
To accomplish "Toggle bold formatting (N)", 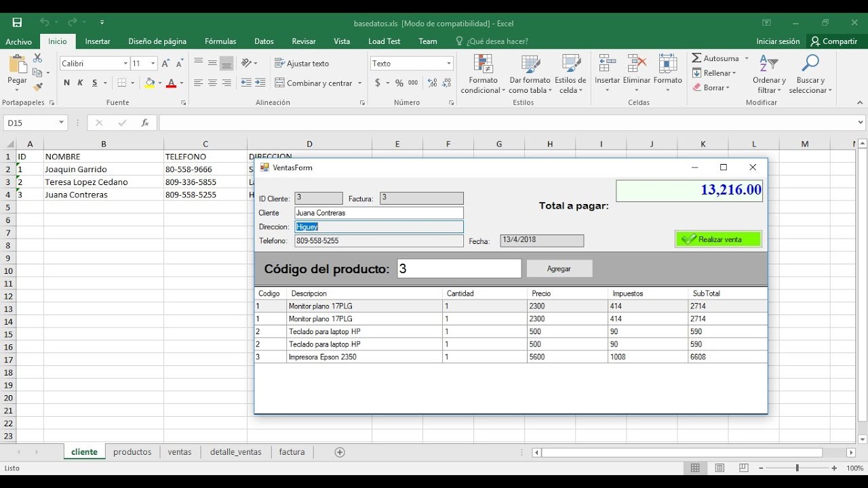I will click(66, 83).
